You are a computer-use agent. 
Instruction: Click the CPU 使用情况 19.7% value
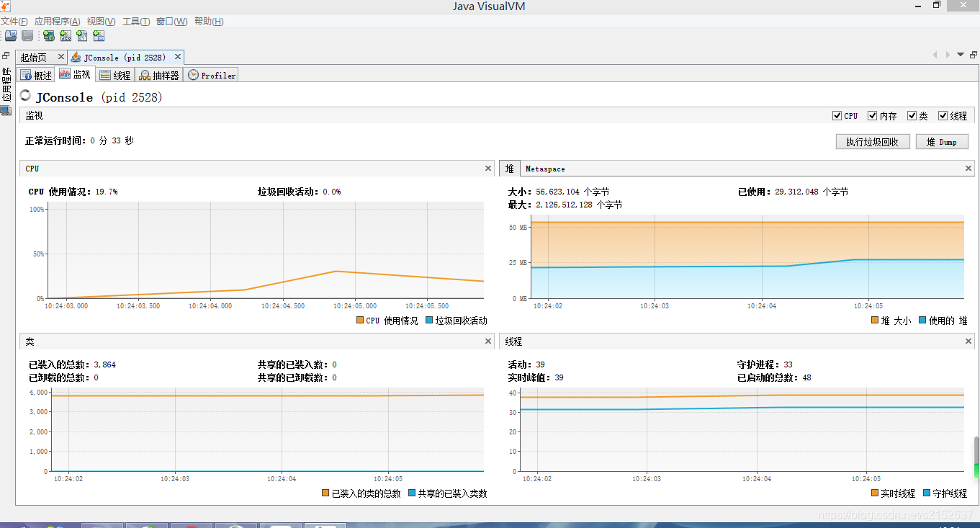[x=107, y=192]
